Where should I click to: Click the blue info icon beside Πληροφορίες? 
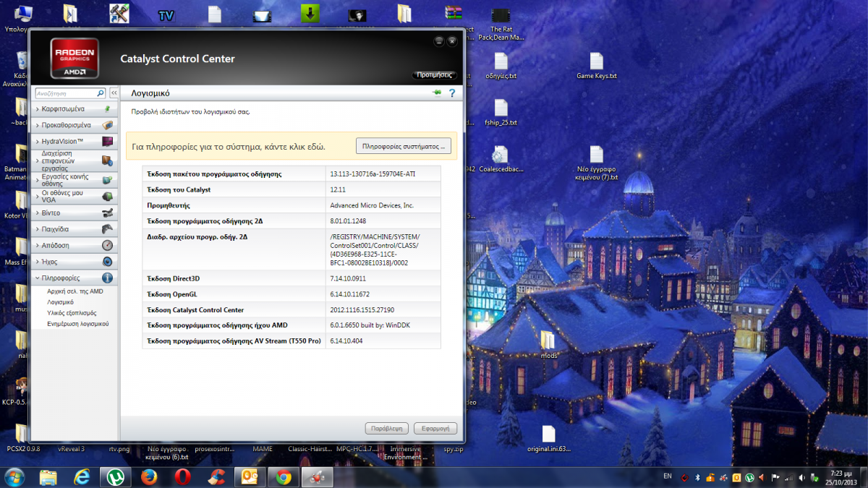pyautogui.click(x=107, y=278)
